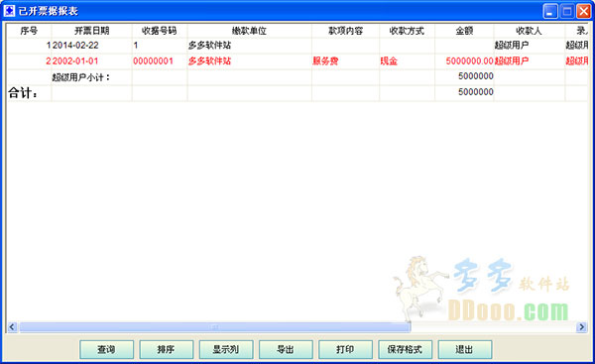Select the 金额 column header
595x364 pixels.
pos(464,31)
